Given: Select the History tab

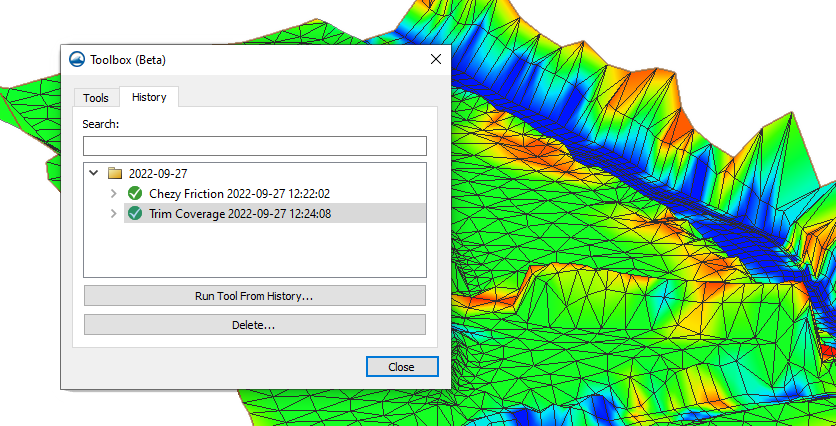Looking at the screenshot, I should click(x=149, y=97).
